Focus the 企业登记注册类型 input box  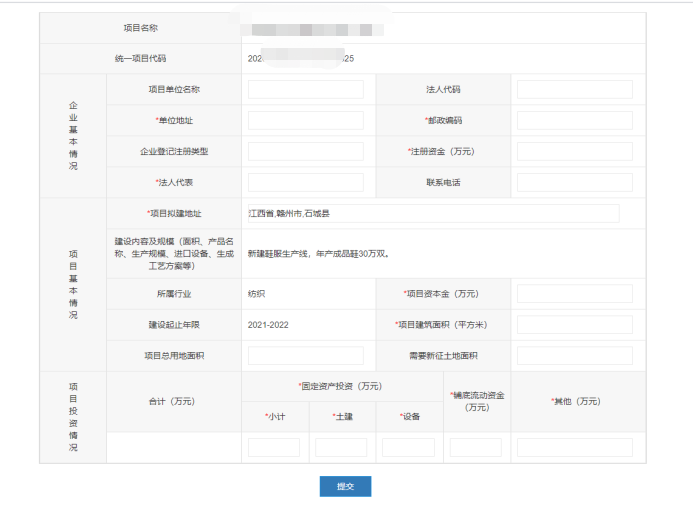pyautogui.click(x=305, y=152)
